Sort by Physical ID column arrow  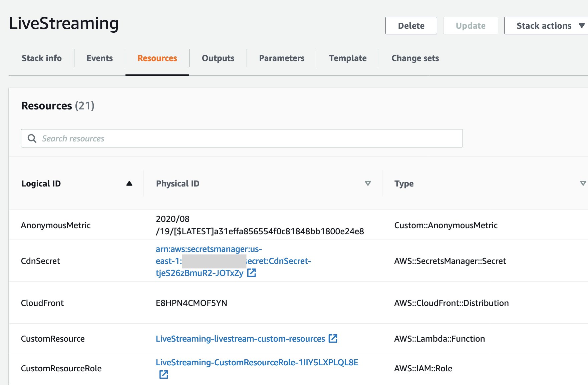coord(368,183)
